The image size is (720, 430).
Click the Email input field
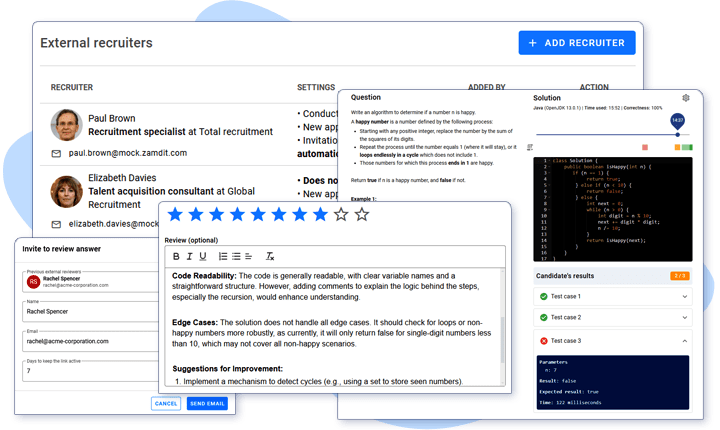(x=90, y=341)
